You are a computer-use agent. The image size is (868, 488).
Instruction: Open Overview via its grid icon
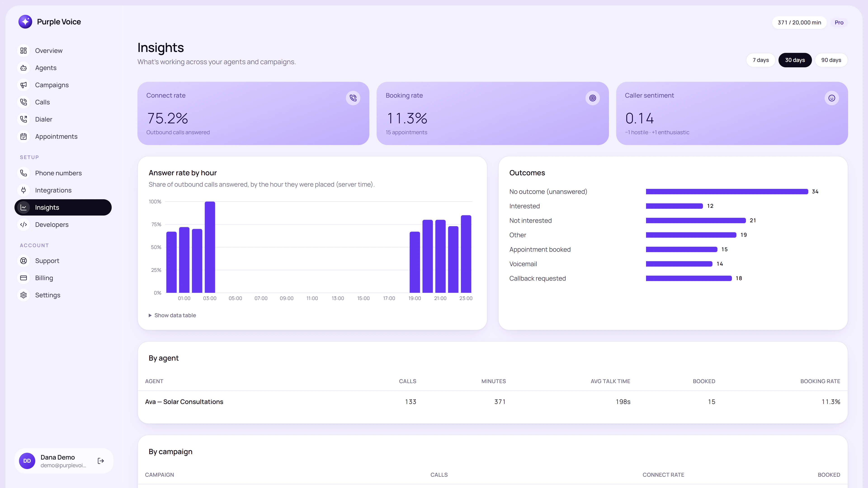click(x=24, y=51)
